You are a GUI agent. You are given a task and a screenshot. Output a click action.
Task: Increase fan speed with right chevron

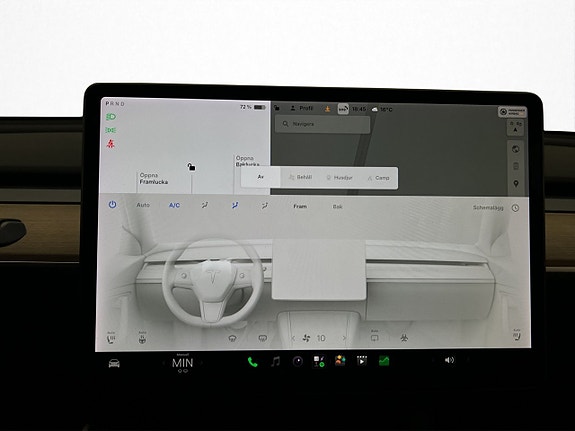point(344,338)
